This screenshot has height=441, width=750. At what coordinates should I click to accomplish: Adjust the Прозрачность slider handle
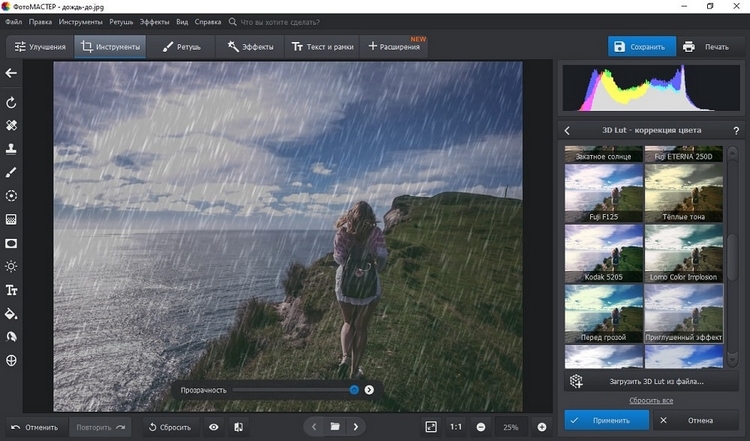coord(354,389)
